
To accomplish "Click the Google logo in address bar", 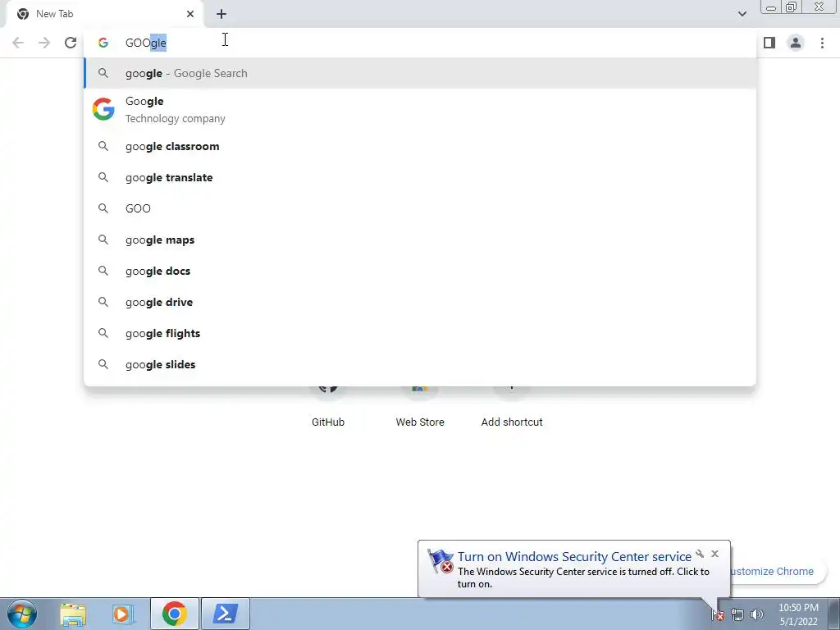I will [x=103, y=43].
